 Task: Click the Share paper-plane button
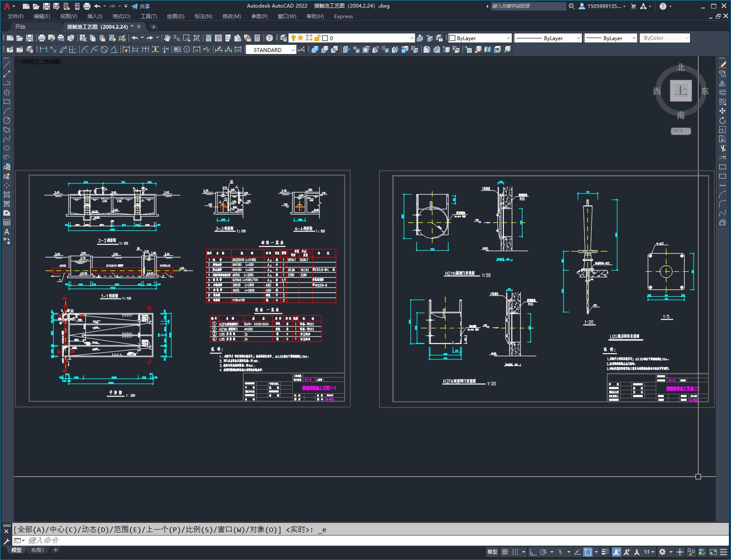coord(141,6)
